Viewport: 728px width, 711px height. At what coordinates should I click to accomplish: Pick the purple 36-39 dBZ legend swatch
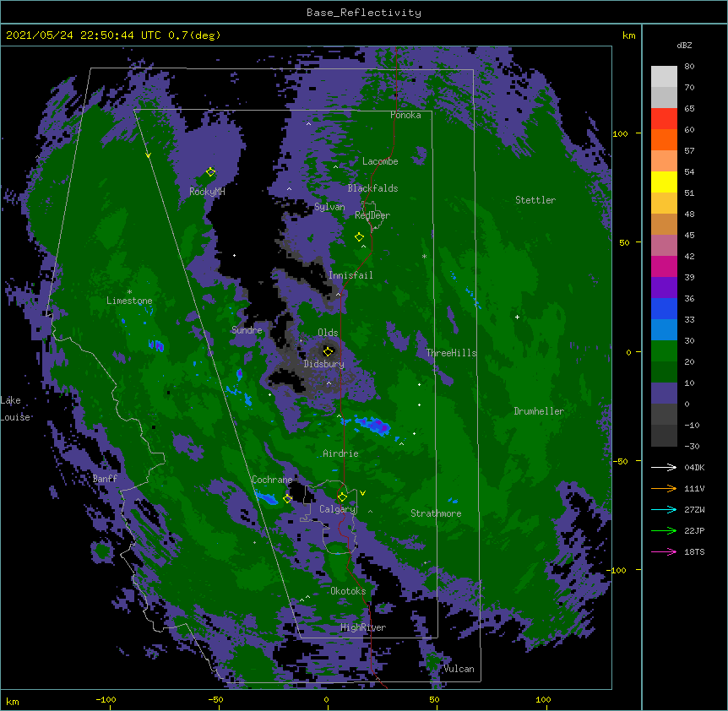664,287
